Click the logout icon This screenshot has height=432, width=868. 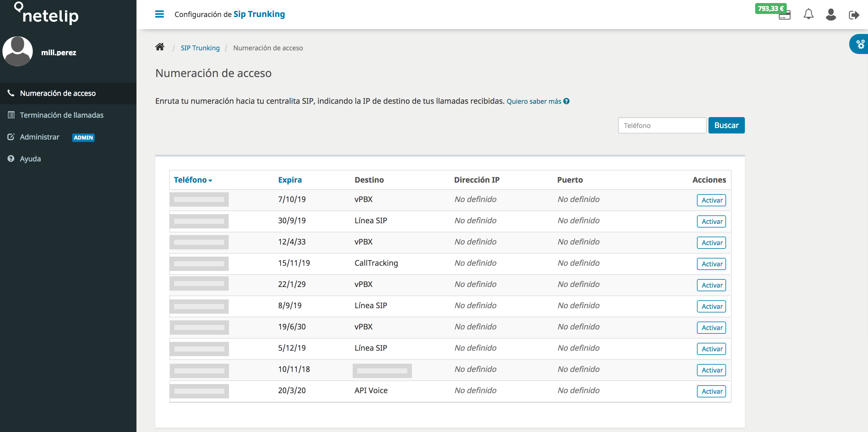coord(854,15)
